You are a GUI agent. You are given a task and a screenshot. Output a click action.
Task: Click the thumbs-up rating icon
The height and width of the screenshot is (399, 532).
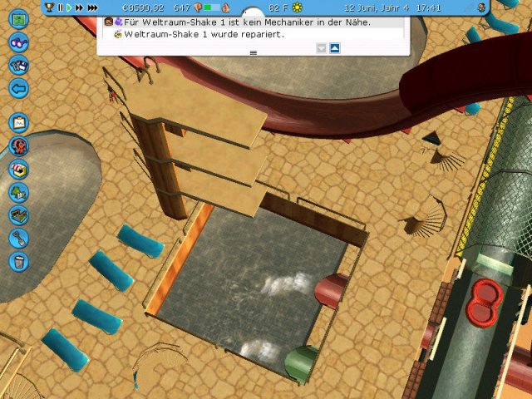(226, 7)
